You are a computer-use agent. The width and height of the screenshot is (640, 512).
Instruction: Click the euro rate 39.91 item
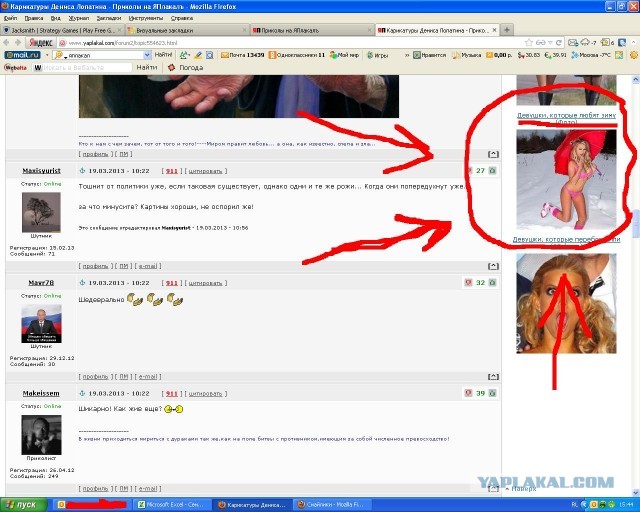point(556,55)
